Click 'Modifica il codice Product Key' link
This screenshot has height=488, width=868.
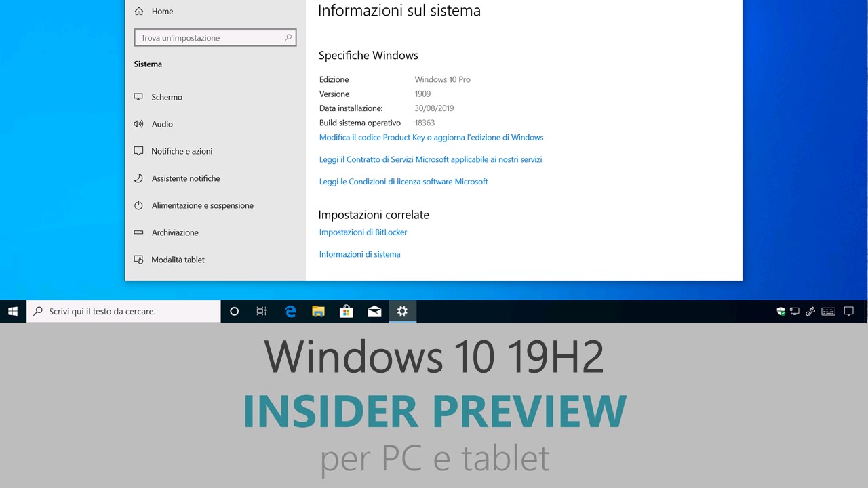[431, 138]
